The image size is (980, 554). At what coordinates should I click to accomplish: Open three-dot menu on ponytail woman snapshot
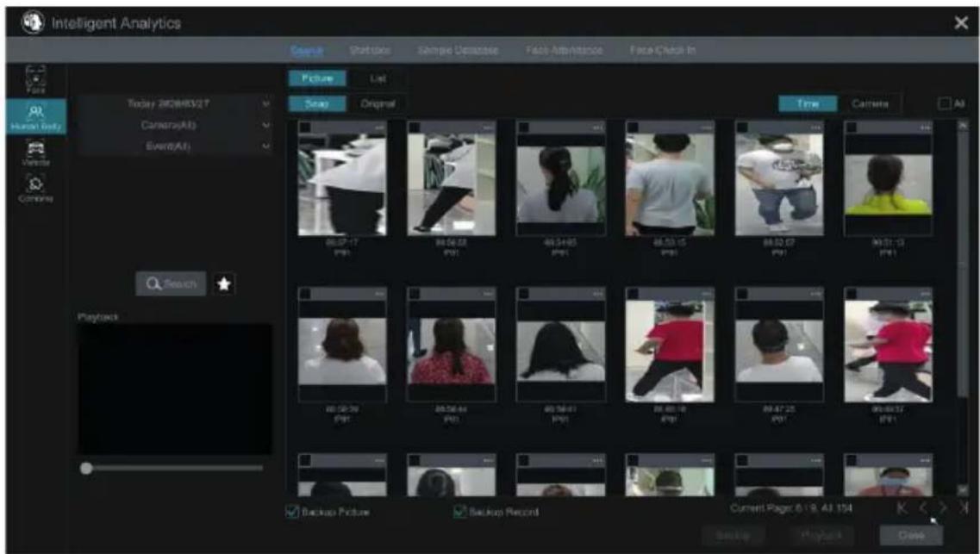click(x=597, y=128)
